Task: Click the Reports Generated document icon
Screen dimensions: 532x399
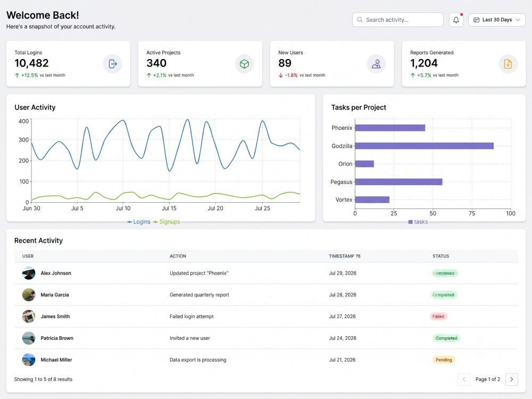Action: 508,64
